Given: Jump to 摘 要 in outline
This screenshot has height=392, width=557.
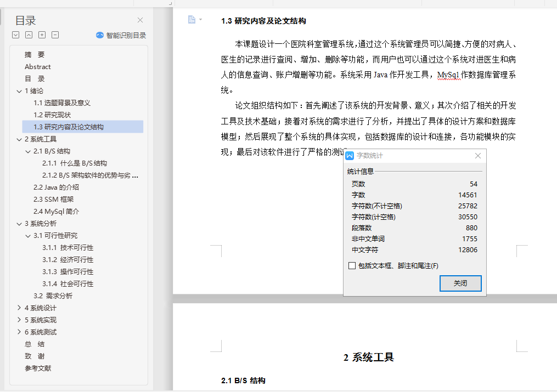Looking at the screenshot, I should [35, 55].
